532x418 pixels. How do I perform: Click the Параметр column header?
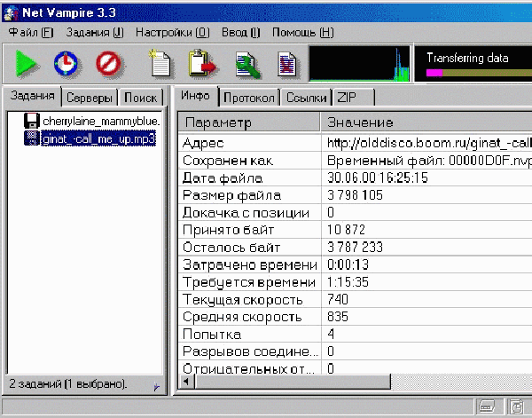[x=250, y=122]
